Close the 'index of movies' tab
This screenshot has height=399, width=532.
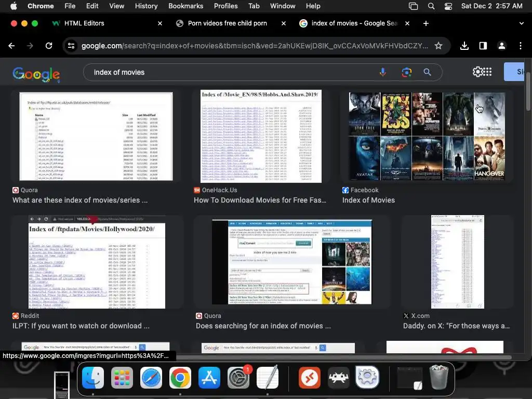tap(407, 23)
